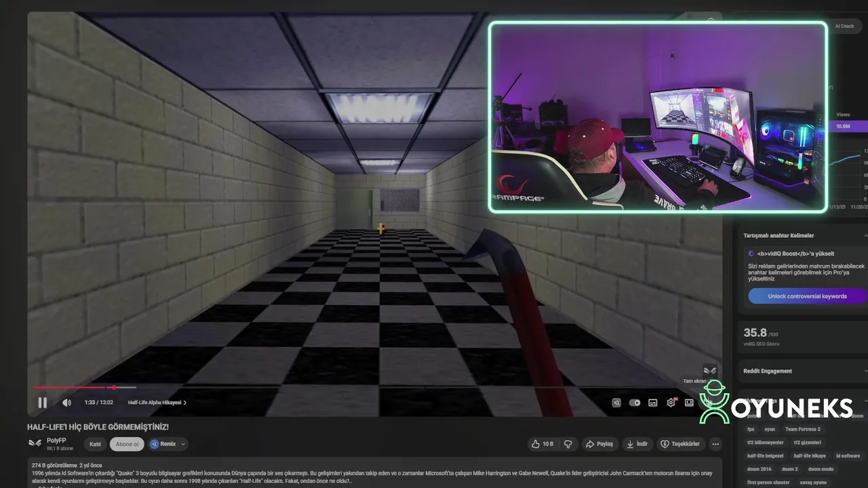Select the doom 2016 tag

759,469
